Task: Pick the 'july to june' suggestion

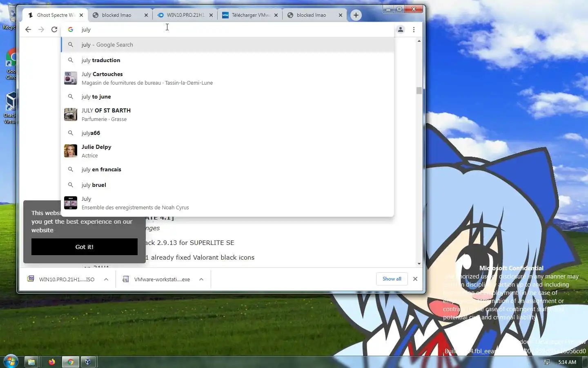Action: pos(227,96)
